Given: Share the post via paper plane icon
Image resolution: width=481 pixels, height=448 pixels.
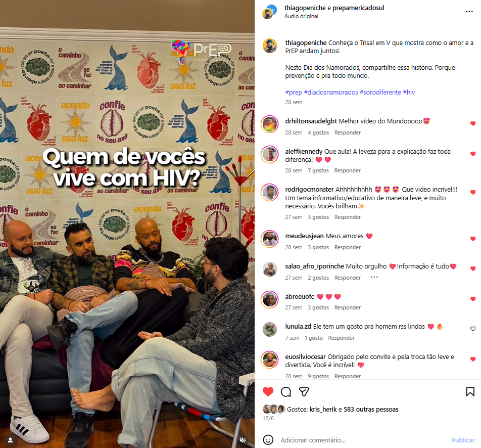Looking at the screenshot, I should [304, 391].
